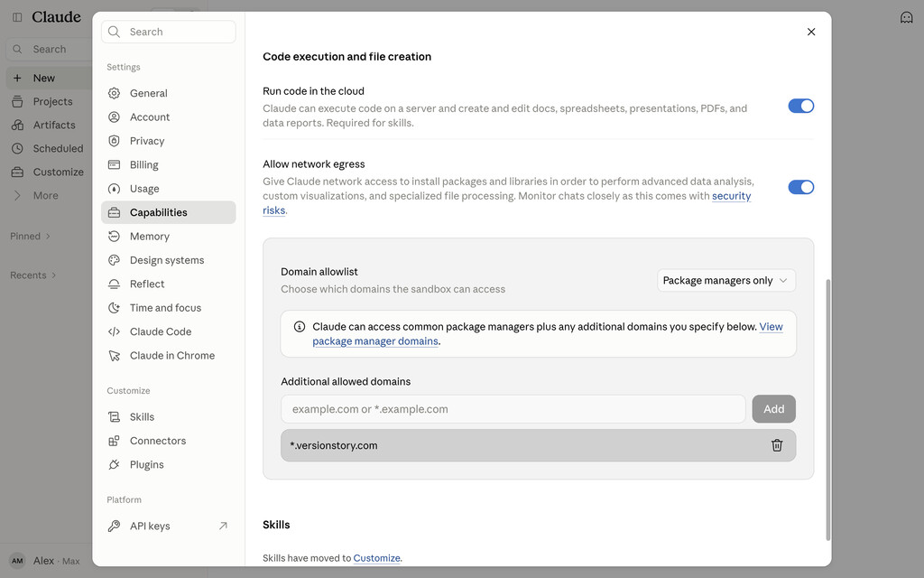Open Claude Code settings page
This screenshot has width=924, height=578.
169,331
